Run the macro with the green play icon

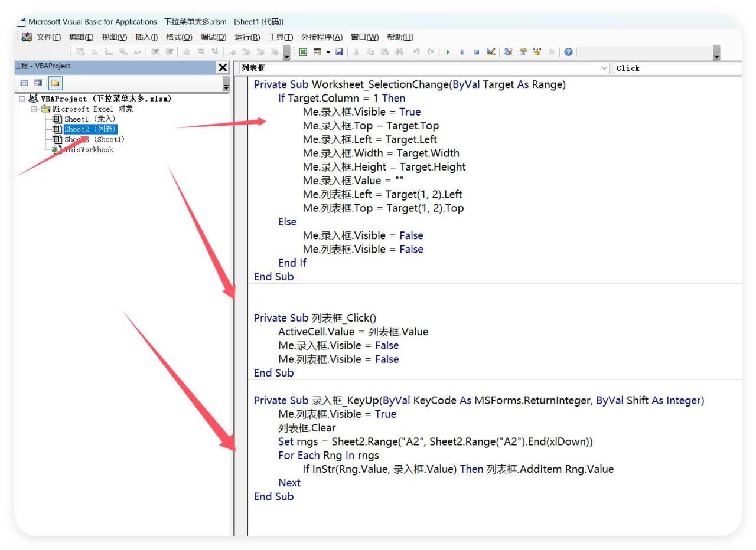[448, 52]
